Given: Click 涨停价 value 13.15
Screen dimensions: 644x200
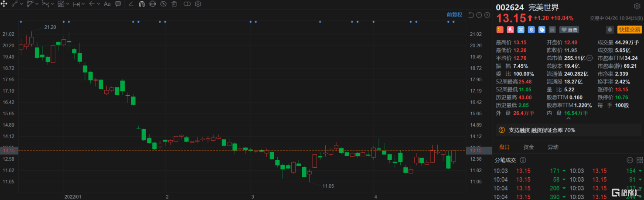Looking at the screenshot, I should pyautogui.click(x=622, y=90).
